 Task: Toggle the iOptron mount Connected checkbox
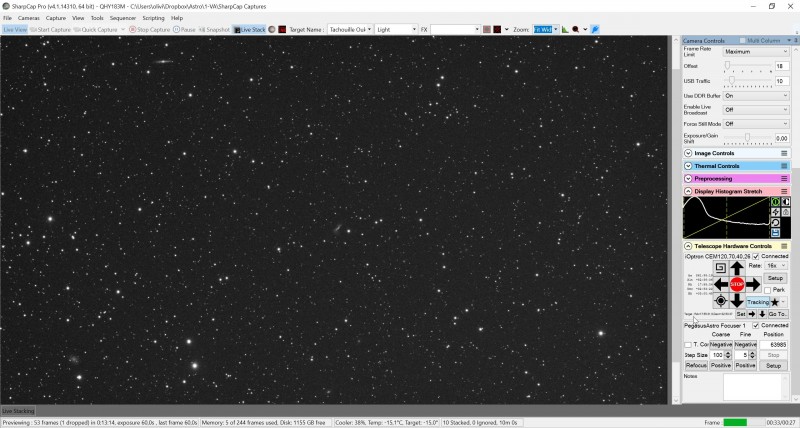pos(756,256)
